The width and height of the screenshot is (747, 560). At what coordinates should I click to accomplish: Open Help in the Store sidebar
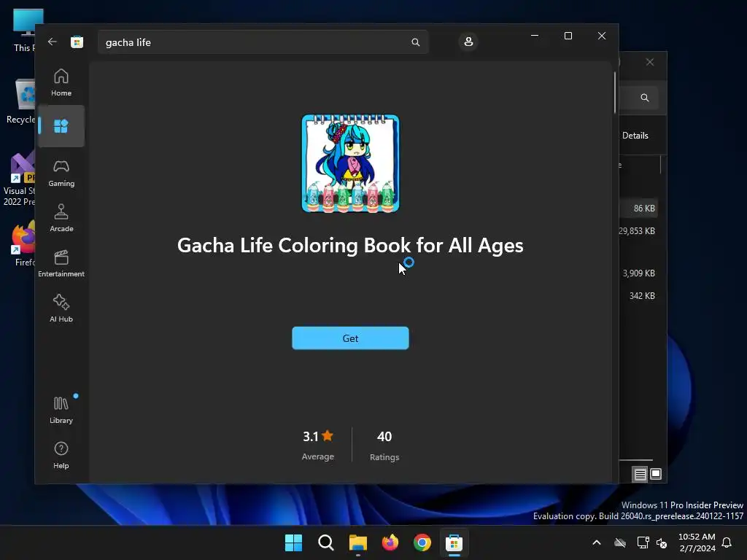[61, 455]
